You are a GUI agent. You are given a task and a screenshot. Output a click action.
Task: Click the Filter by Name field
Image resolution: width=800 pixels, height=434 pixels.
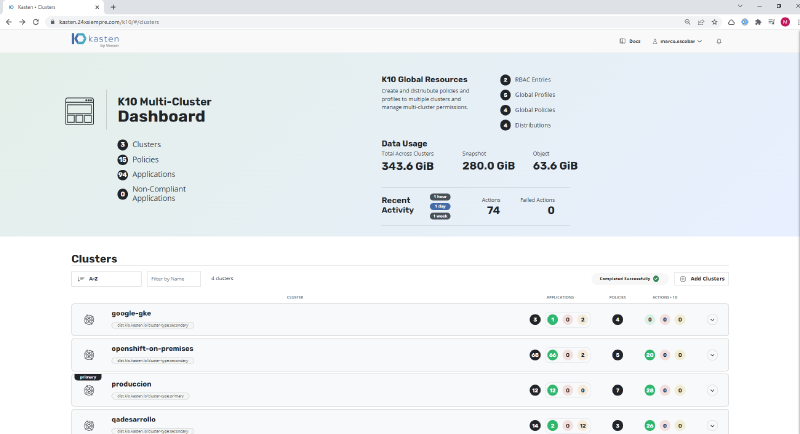[173, 279]
